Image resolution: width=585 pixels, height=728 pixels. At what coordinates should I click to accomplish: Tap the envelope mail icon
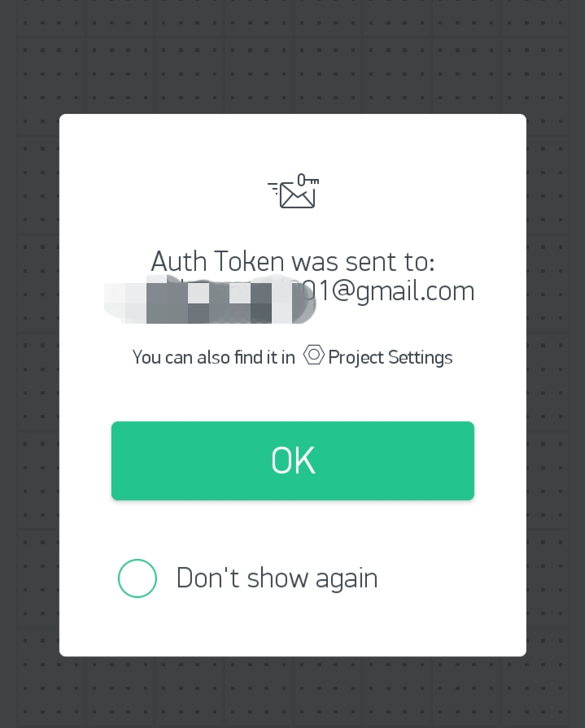pyautogui.click(x=297, y=195)
